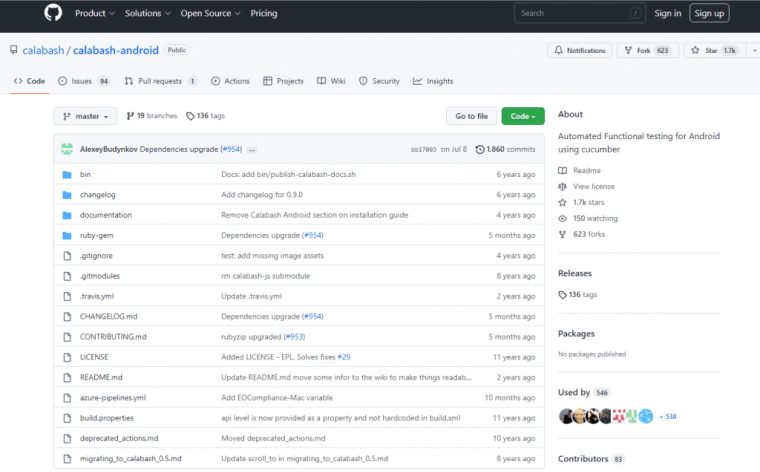Viewport: 760px width, 472px height.
Task: Click the tag icon under Releases
Action: tap(562, 295)
